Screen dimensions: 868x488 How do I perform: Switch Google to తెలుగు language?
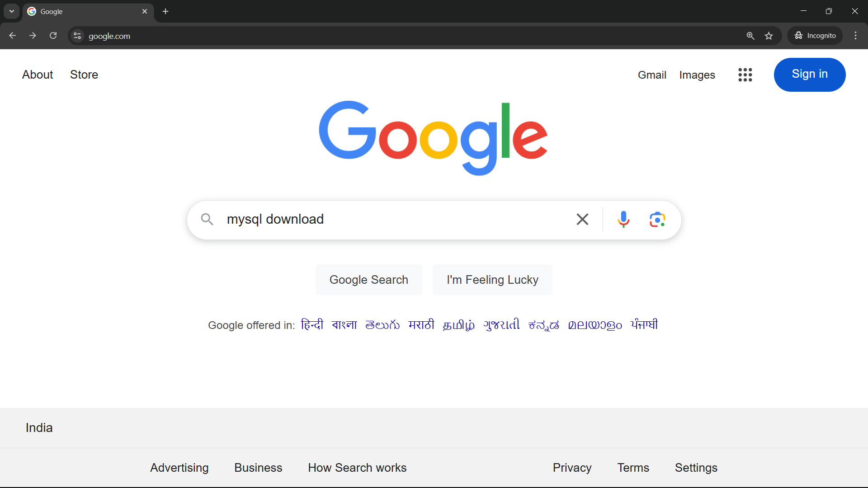coord(382,325)
